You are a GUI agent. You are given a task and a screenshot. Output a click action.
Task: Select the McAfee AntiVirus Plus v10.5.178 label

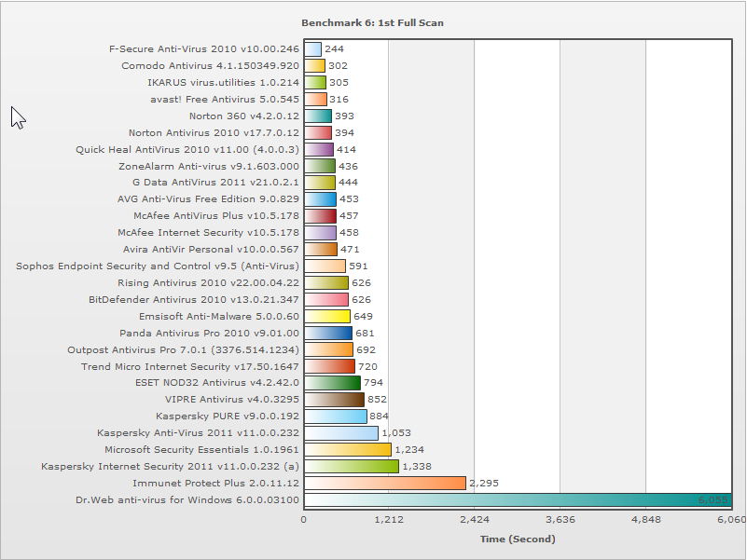(x=216, y=215)
